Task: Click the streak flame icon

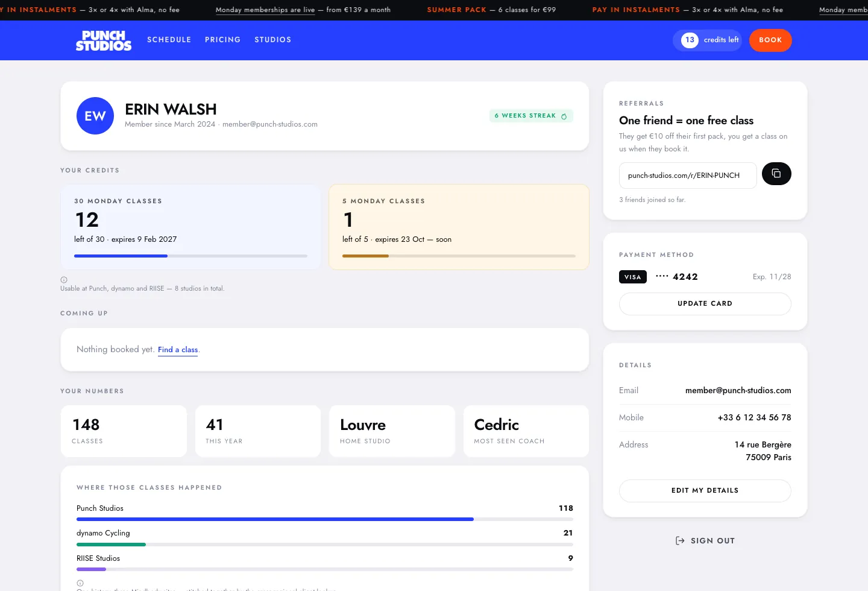Action: tap(564, 116)
